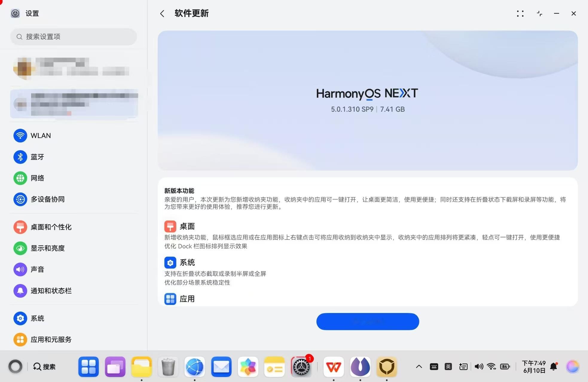Minimize the settings window
The width and height of the screenshot is (588, 382).
556,13
